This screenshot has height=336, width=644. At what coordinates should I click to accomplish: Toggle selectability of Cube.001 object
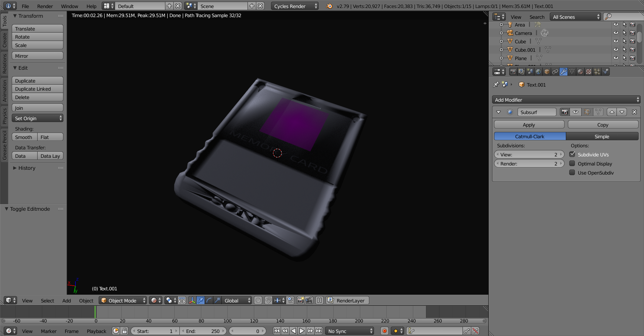point(624,50)
